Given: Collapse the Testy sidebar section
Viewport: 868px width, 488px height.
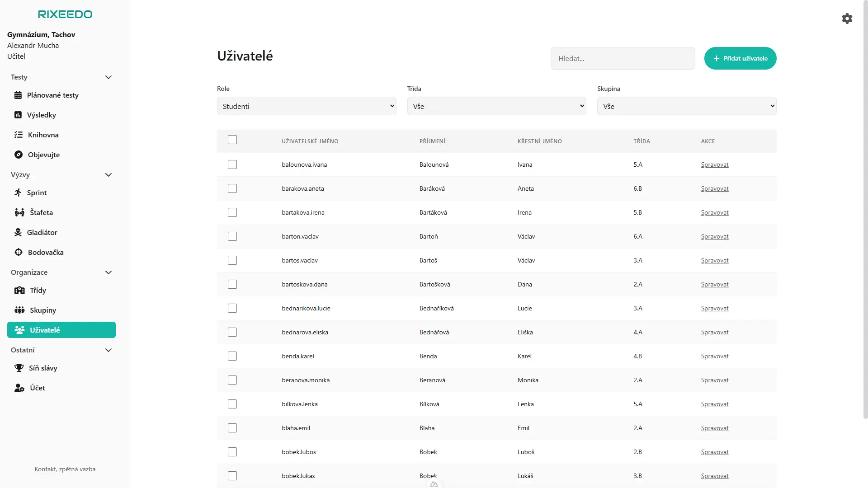Looking at the screenshot, I should coord(108,77).
